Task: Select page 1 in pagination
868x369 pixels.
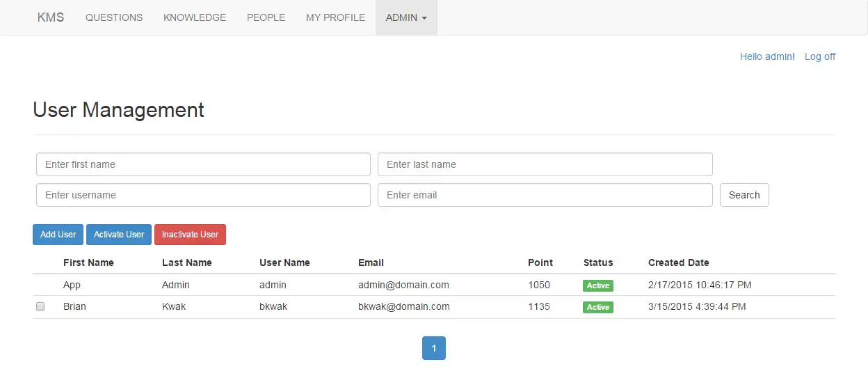Action: click(434, 348)
